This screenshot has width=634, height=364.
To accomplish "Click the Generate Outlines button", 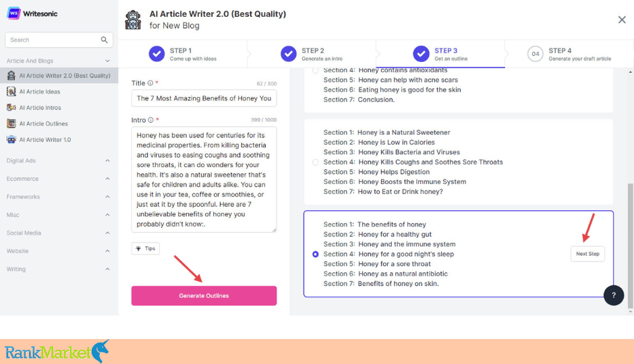I will (x=204, y=296).
